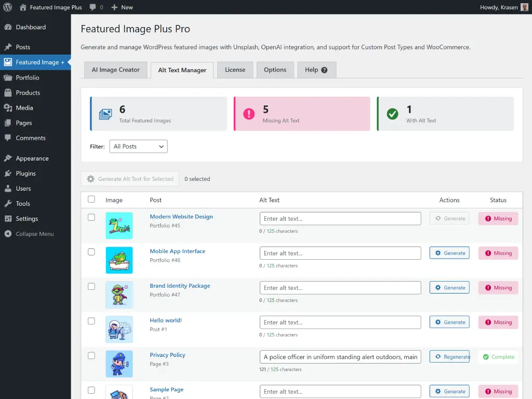This screenshot has height=399, width=532.
Task: Check the select-all checkbox in the table header
Action: pyautogui.click(x=91, y=199)
